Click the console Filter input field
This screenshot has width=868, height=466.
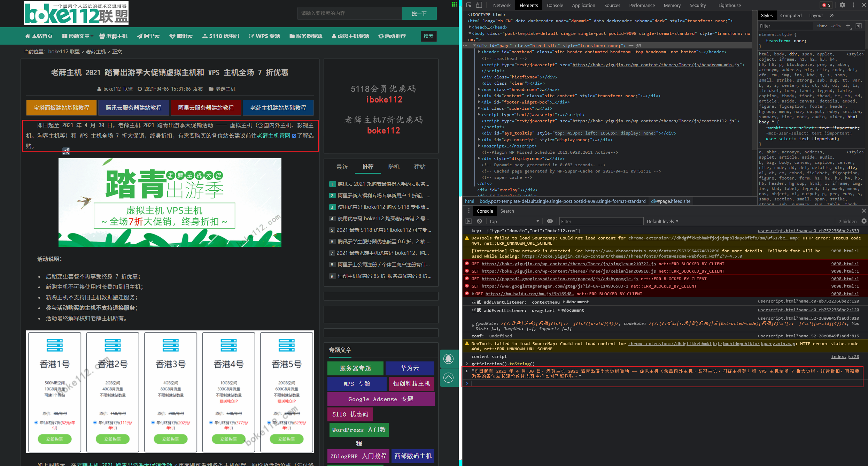click(x=601, y=221)
